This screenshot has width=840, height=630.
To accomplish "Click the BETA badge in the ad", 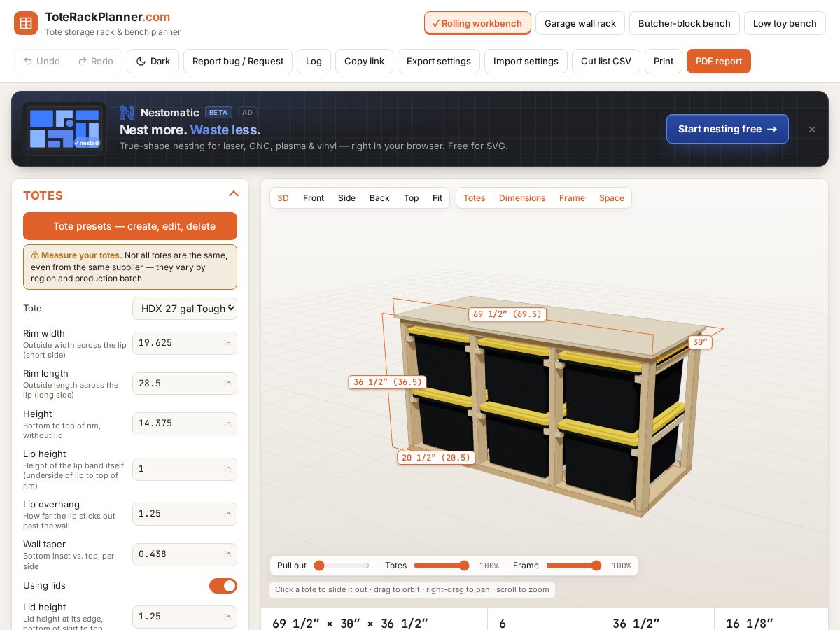I will click(x=218, y=112).
